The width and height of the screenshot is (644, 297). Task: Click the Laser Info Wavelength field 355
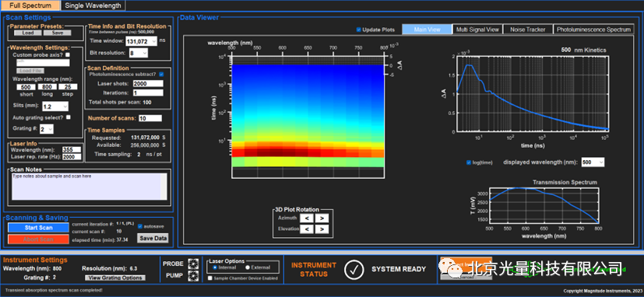72,150
